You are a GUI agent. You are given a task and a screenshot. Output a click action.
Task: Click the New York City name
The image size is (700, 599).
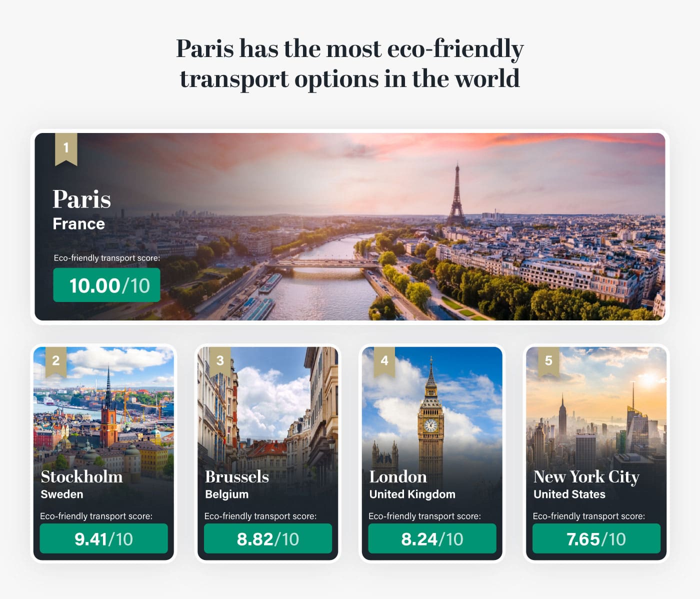[x=586, y=476]
